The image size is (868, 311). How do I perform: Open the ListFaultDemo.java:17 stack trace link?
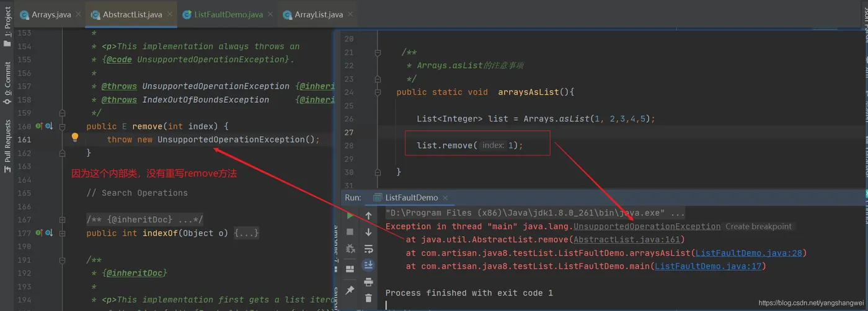point(708,266)
